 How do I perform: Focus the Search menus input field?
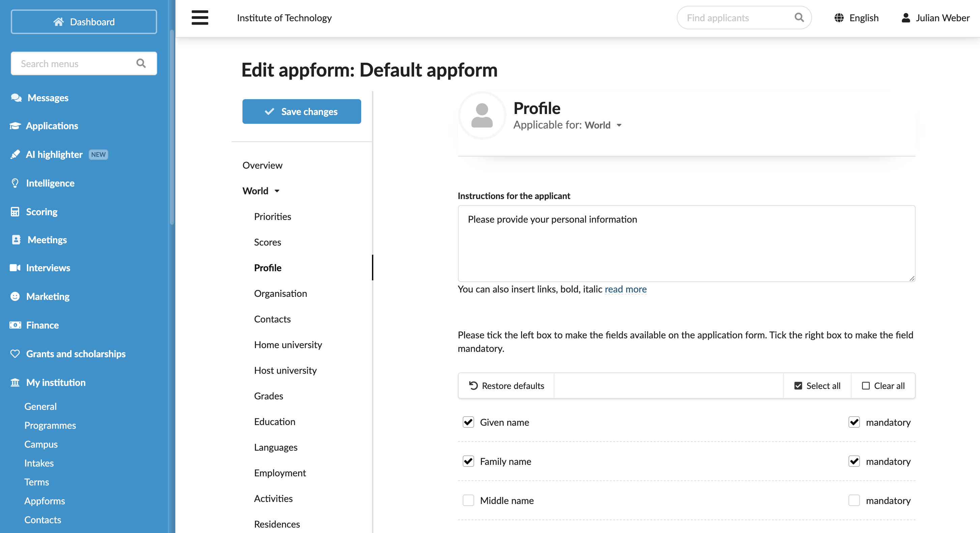pos(84,63)
